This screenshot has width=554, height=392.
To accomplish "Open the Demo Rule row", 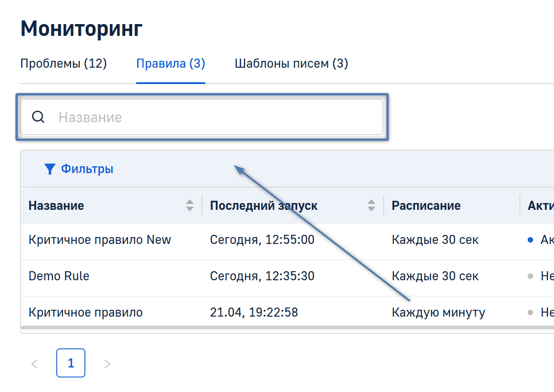I will (x=59, y=276).
